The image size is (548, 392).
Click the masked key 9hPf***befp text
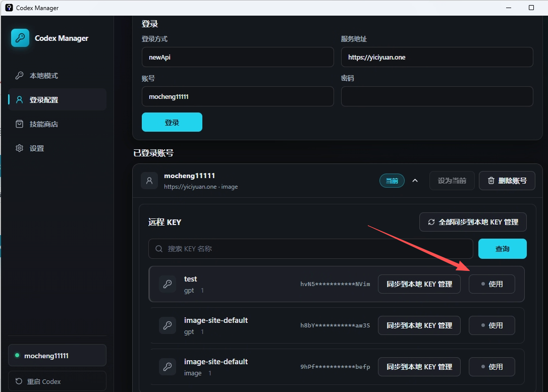coord(335,367)
